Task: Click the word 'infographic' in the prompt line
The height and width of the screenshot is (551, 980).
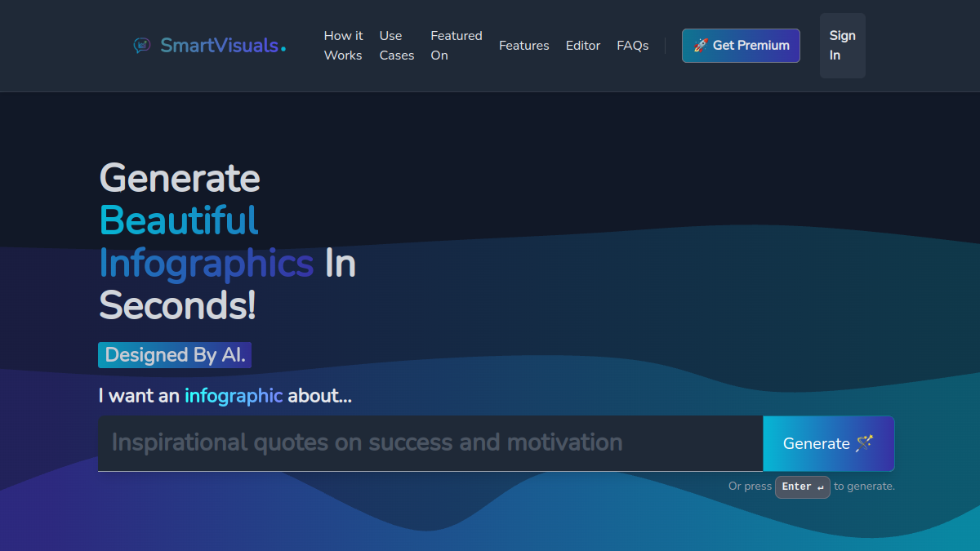Action: (234, 396)
